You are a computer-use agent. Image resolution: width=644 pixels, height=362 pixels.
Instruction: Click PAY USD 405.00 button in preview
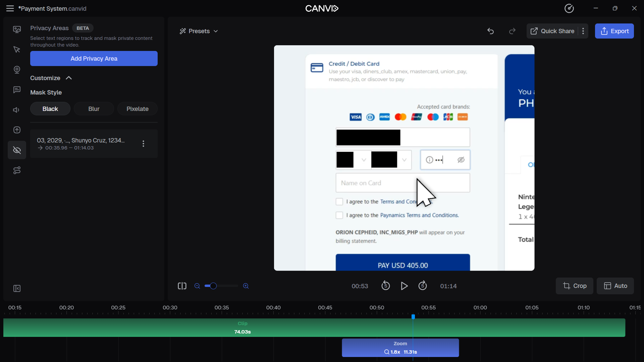[403, 262]
